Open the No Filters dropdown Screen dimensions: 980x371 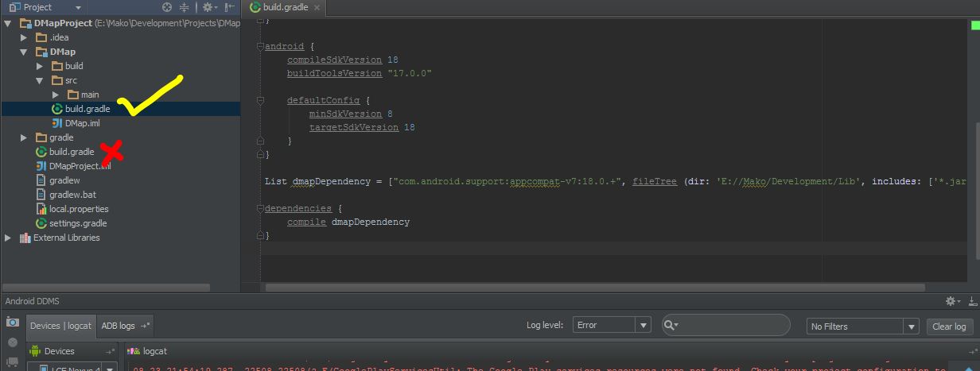point(912,327)
